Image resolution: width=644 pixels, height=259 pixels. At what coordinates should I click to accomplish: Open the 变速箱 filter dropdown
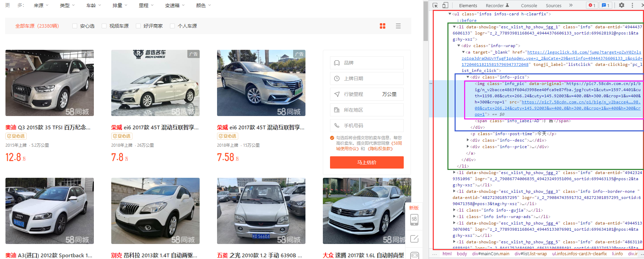[x=175, y=5]
